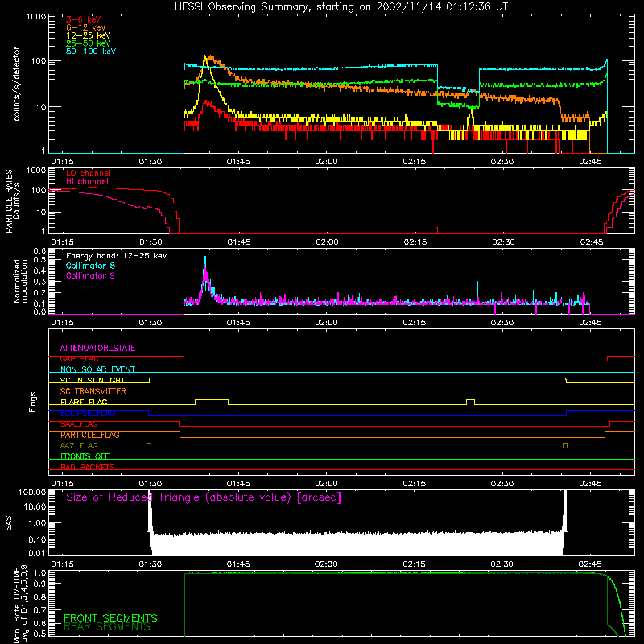Click the SC_IN_SUNLIGHT flag label
The height and width of the screenshot is (644, 644).
pos(93,380)
